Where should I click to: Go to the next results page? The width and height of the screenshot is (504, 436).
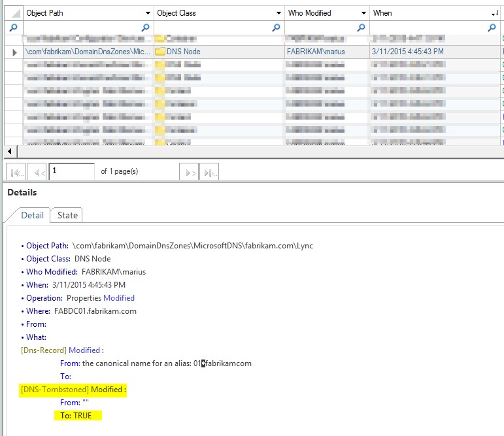[x=188, y=172]
